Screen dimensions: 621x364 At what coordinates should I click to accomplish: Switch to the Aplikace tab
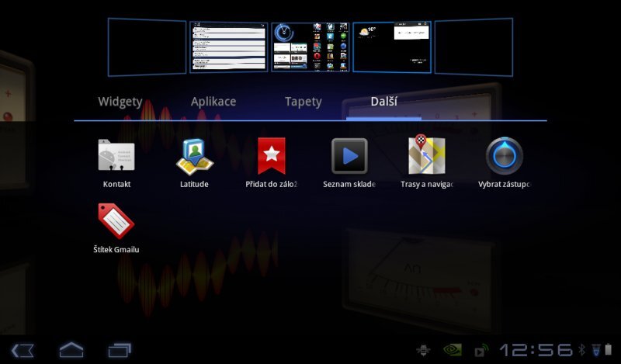tap(213, 102)
